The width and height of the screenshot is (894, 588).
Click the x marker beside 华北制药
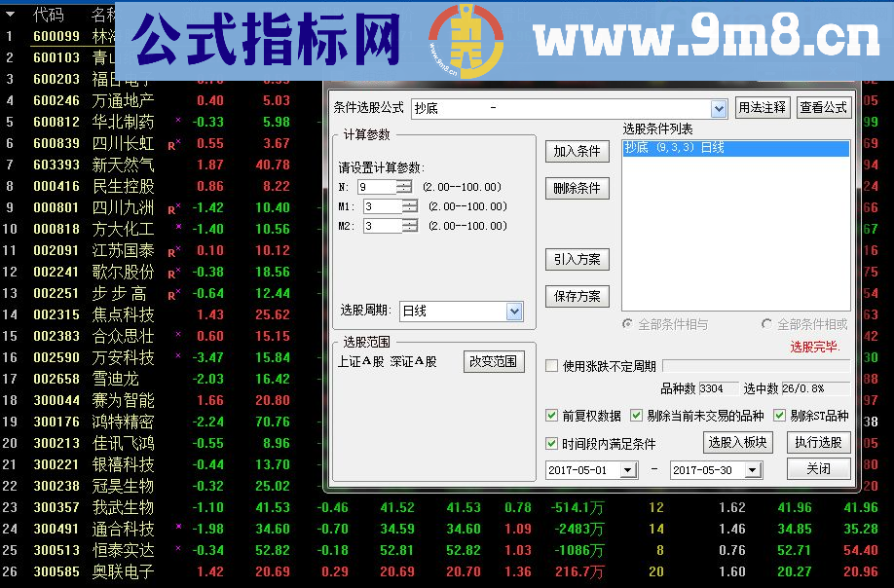[178, 120]
